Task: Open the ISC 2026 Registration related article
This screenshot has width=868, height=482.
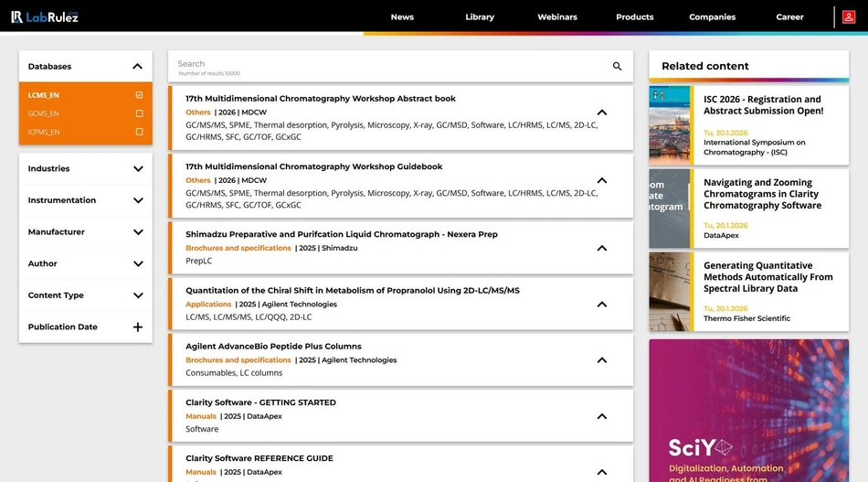Action: click(762, 105)
